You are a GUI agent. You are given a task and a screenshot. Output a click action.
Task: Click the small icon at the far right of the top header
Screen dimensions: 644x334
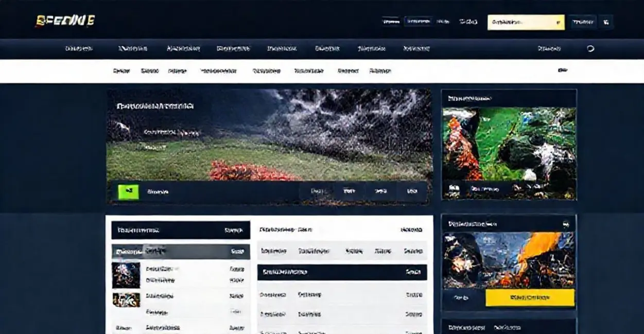(606, 22)
